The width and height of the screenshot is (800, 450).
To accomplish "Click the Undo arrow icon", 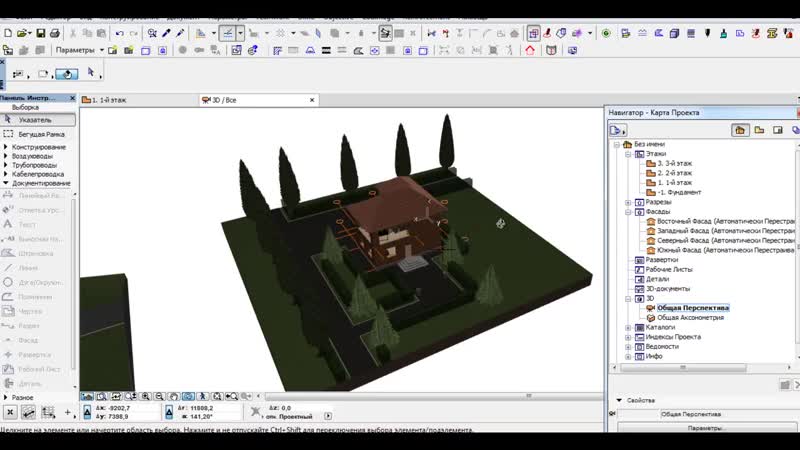I will tap(120, 33).
